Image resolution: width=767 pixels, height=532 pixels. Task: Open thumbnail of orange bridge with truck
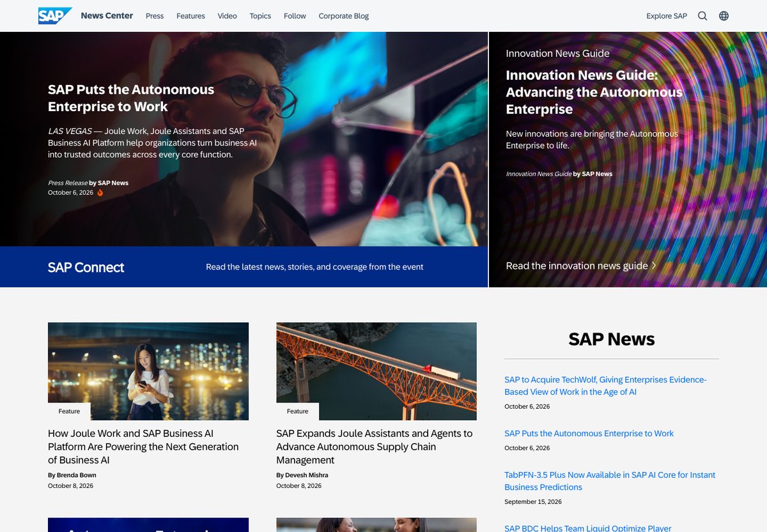click(376, 371)
